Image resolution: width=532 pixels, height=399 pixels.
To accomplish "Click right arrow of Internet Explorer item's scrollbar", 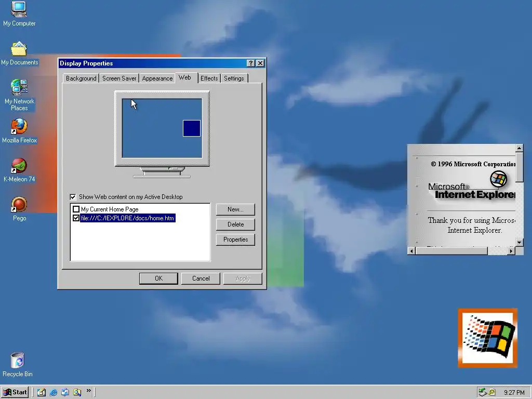I will click(x=511, y=251).
